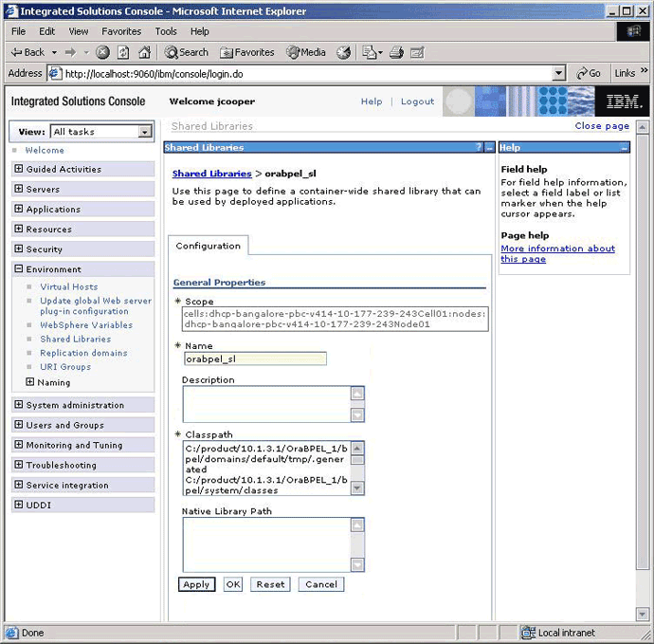Collapse the Environment section
The height and width of the screenshot is (644, 654).
click(18, 268)
